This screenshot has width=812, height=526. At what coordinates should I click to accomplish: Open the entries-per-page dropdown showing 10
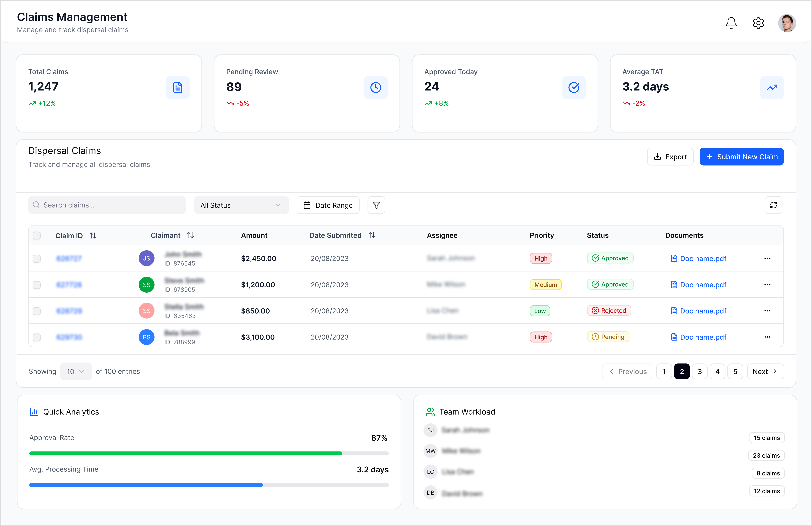[x=76, y=372]
